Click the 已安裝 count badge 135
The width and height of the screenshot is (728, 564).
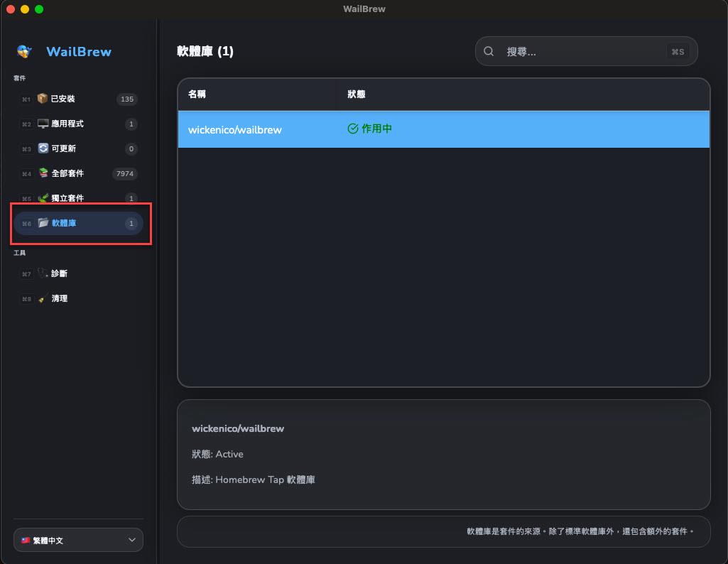[x=127, y=99]
